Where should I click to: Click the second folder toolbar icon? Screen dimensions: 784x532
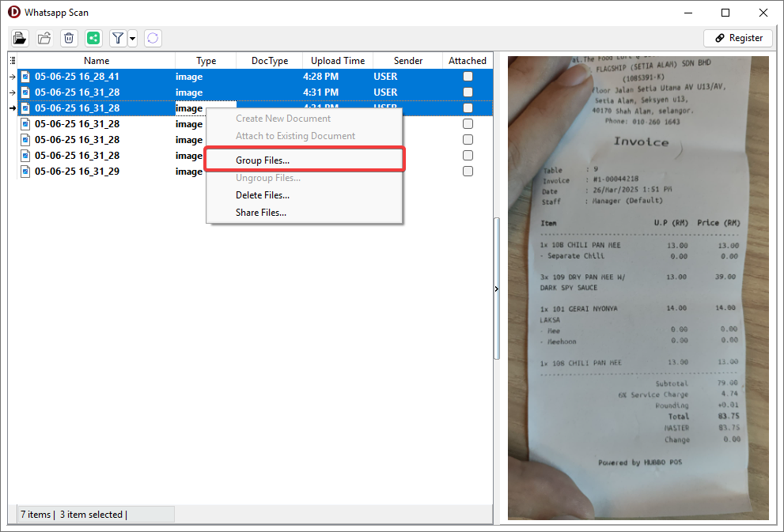[x=44, y=38]
